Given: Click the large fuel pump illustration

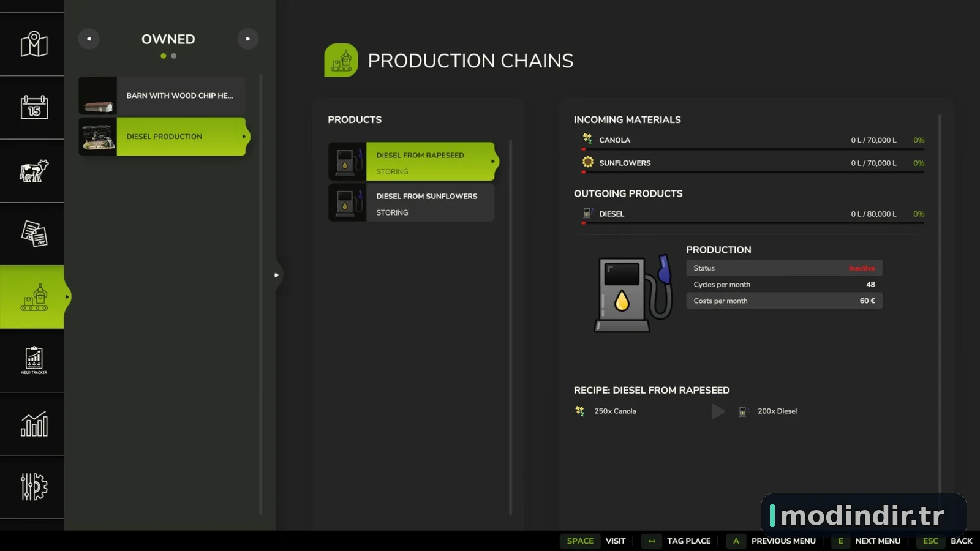Looking at the screenshot, I should 633,293.
